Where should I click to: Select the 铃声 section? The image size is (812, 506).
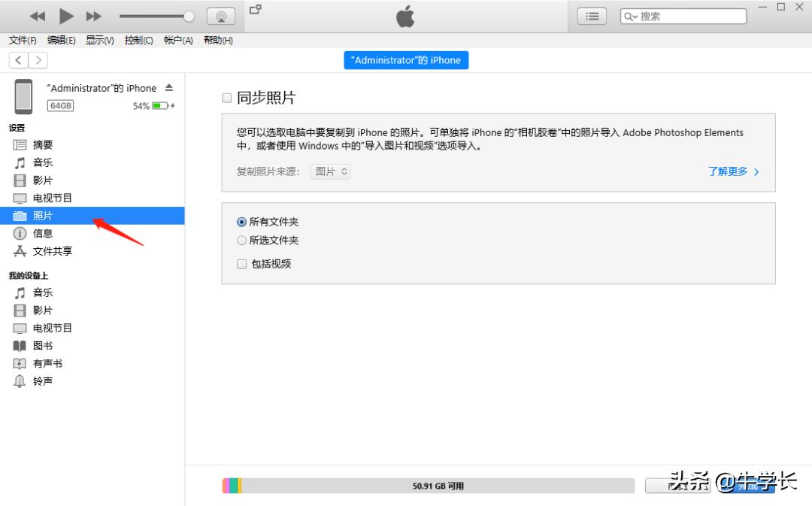(x=43, y=380)
